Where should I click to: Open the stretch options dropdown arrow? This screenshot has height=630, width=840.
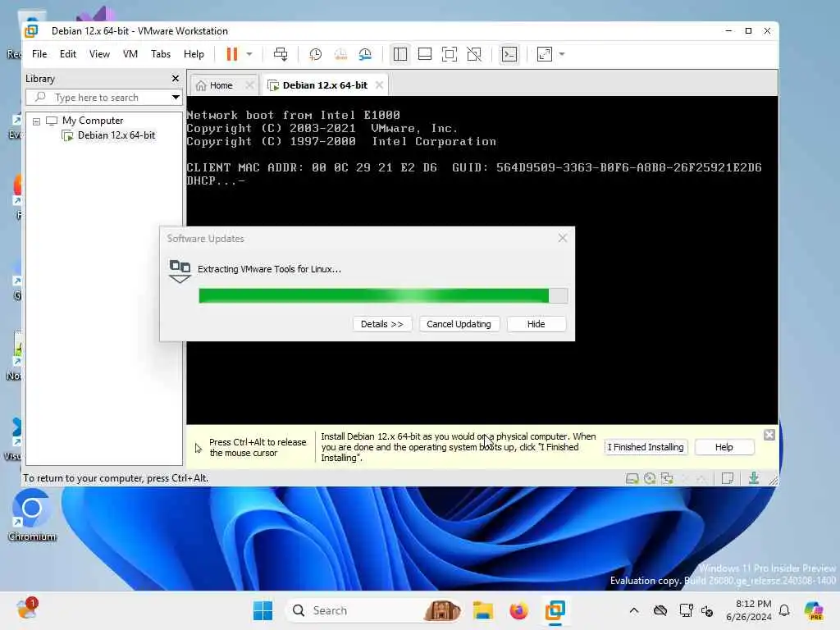[562, 54]
